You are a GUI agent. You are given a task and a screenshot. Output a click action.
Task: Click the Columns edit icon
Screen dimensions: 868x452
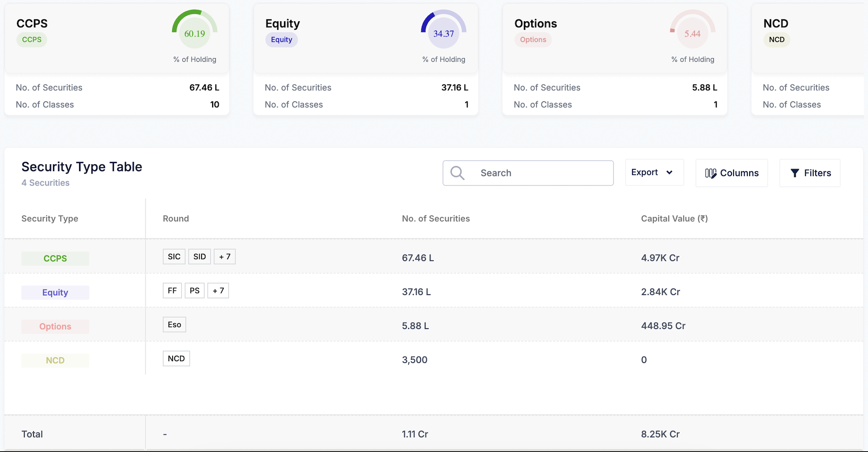pyautogui.click(x=710, y=173)
